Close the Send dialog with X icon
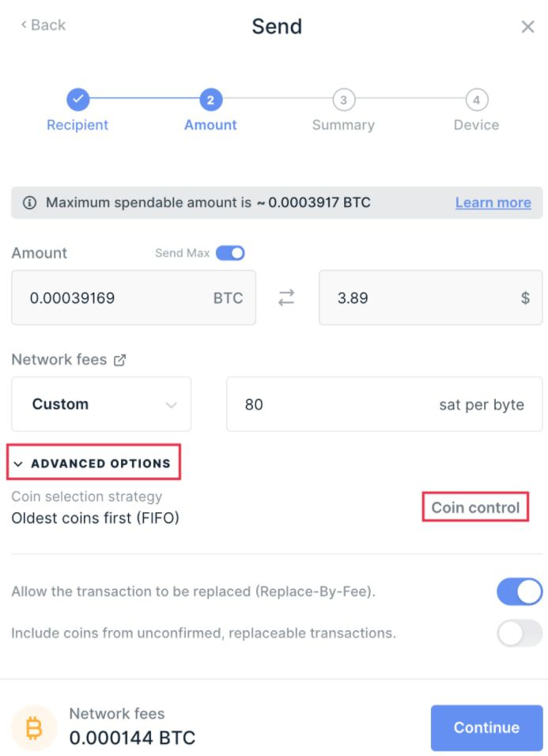548x756 pixels. click(527, 27)
